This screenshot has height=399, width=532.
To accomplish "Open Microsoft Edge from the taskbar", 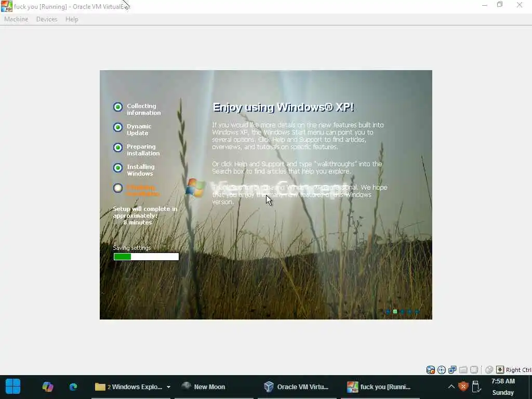I will click(73, 387).
